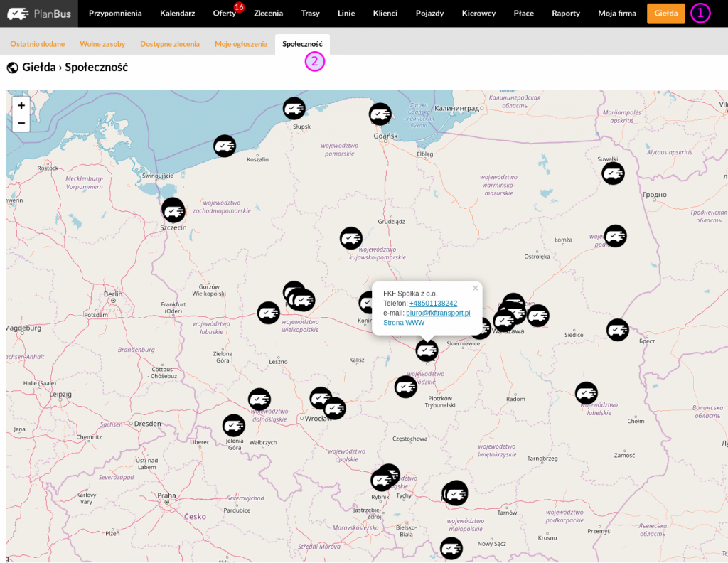Select the bus marker near Rybnik
Viewport: 728px width, 563px height.
point(382,480)
